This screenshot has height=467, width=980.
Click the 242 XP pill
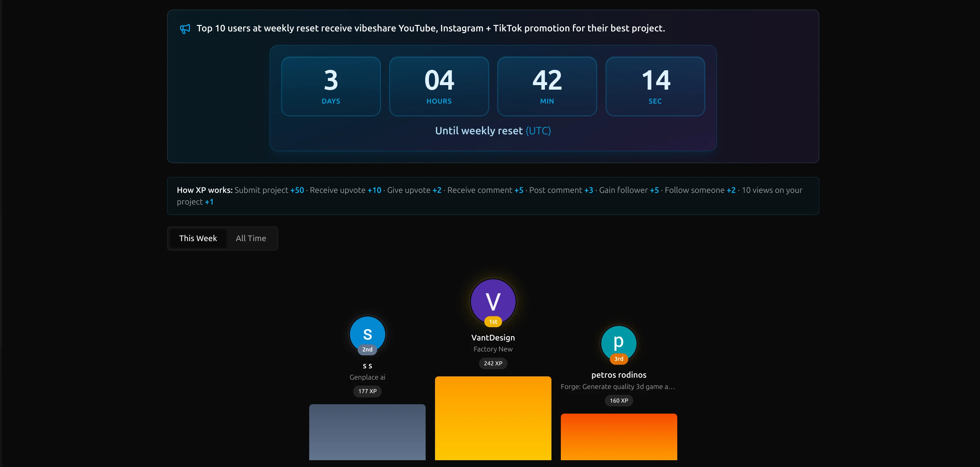[493, 363]
